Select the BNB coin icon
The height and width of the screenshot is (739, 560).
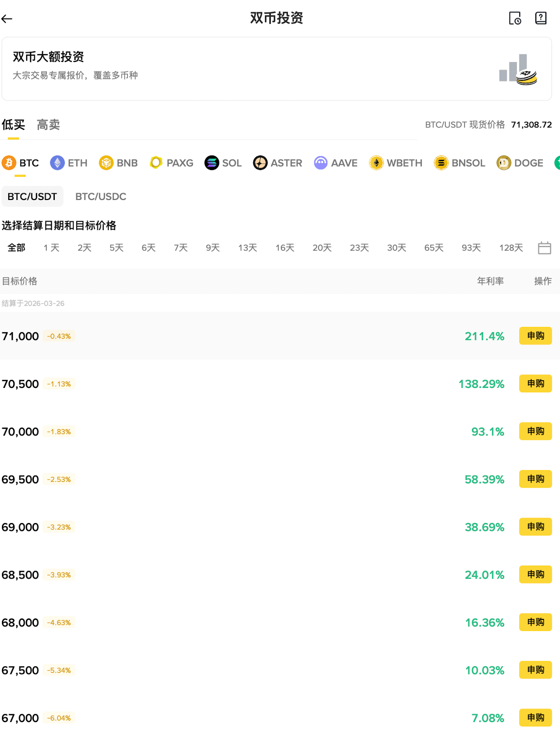(x=106, y=163)
